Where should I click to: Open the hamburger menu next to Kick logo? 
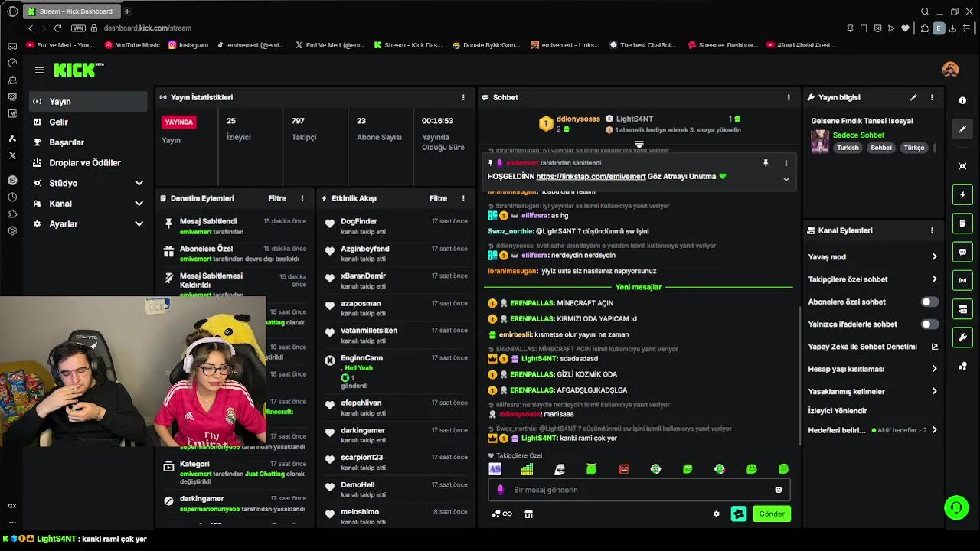tap(39, 70)
